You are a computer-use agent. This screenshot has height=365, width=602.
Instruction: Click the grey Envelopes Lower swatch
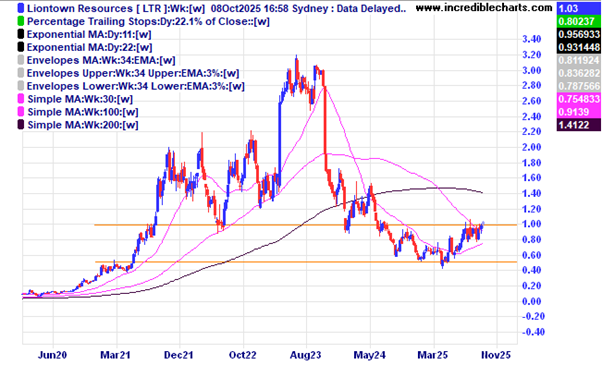point(21,86)
